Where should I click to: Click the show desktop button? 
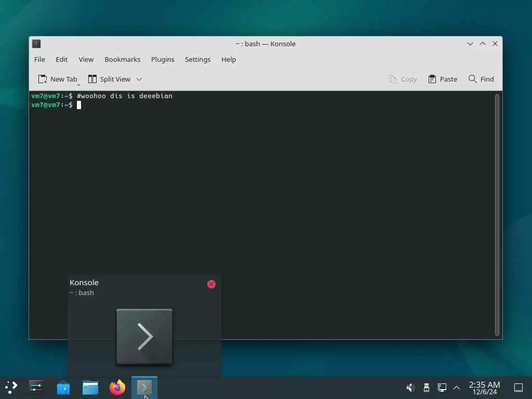pos(518,387)
